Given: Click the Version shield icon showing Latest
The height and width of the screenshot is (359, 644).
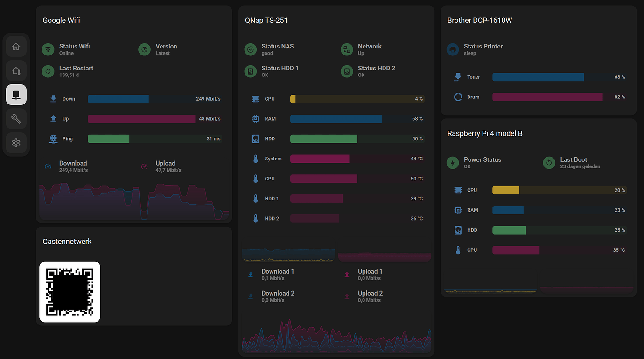Looking at the screenshot, I should point(144,49).
